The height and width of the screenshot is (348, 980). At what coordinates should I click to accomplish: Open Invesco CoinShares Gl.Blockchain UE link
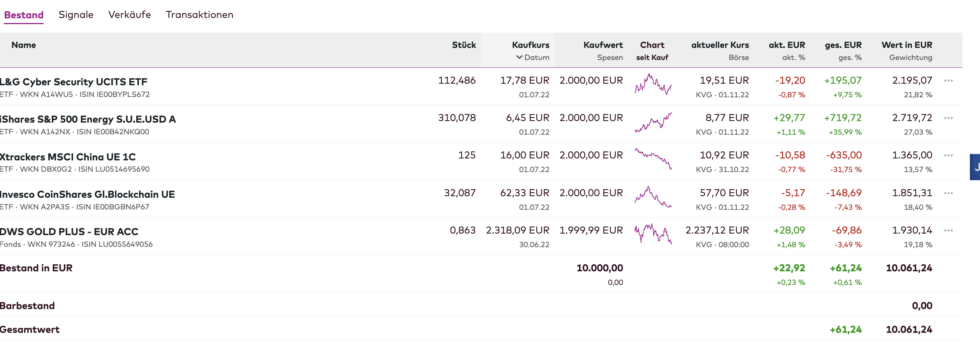88,194
